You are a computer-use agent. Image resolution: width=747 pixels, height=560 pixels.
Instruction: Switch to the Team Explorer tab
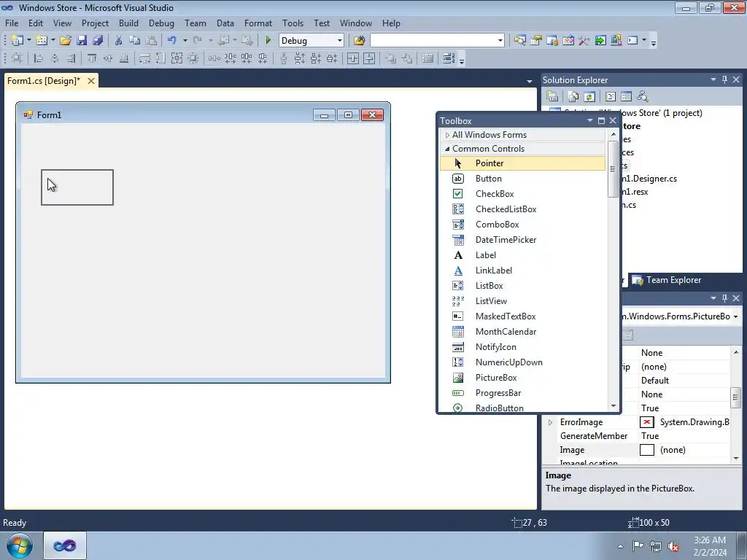tap(667, 280)
